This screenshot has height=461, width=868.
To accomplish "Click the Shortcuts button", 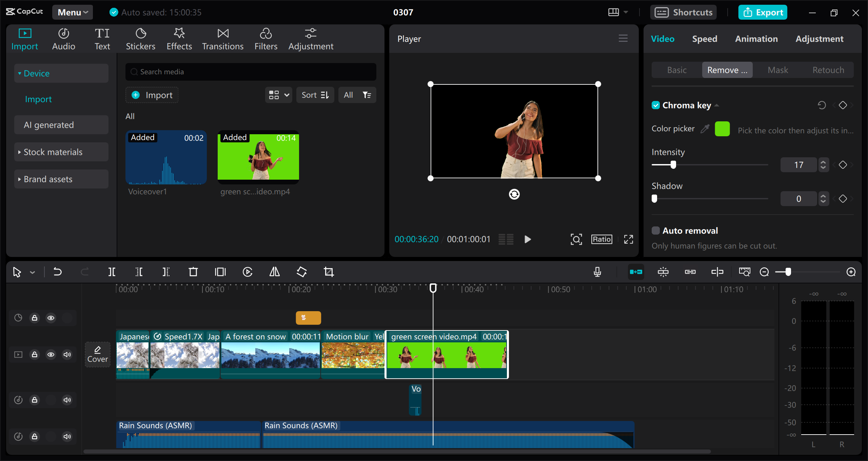I will 683,12.
